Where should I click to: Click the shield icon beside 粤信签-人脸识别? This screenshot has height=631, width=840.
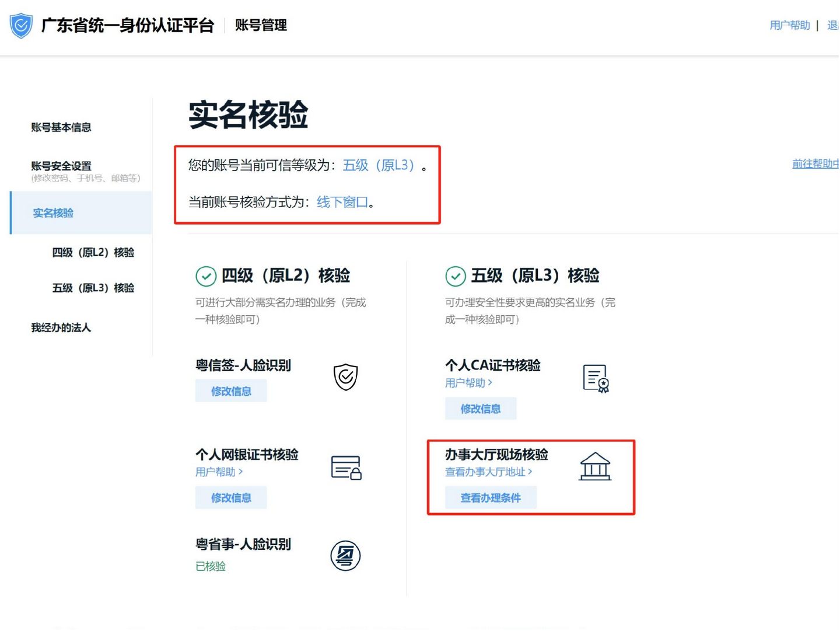click(345, 377)
